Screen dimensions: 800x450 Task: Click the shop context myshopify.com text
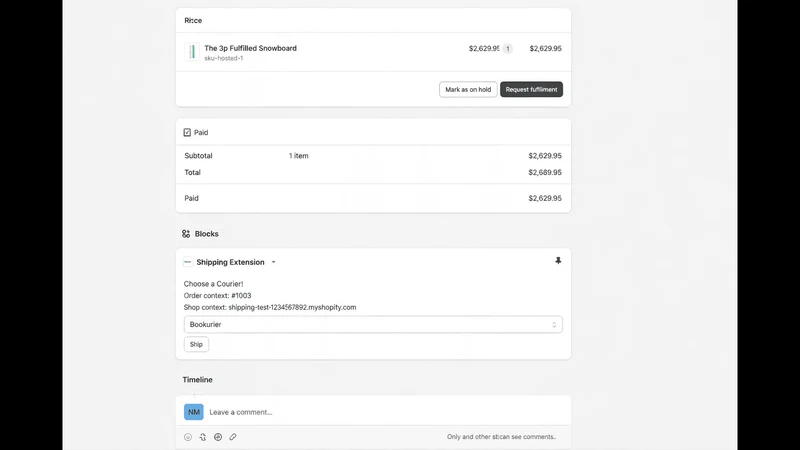coord(292,307)
